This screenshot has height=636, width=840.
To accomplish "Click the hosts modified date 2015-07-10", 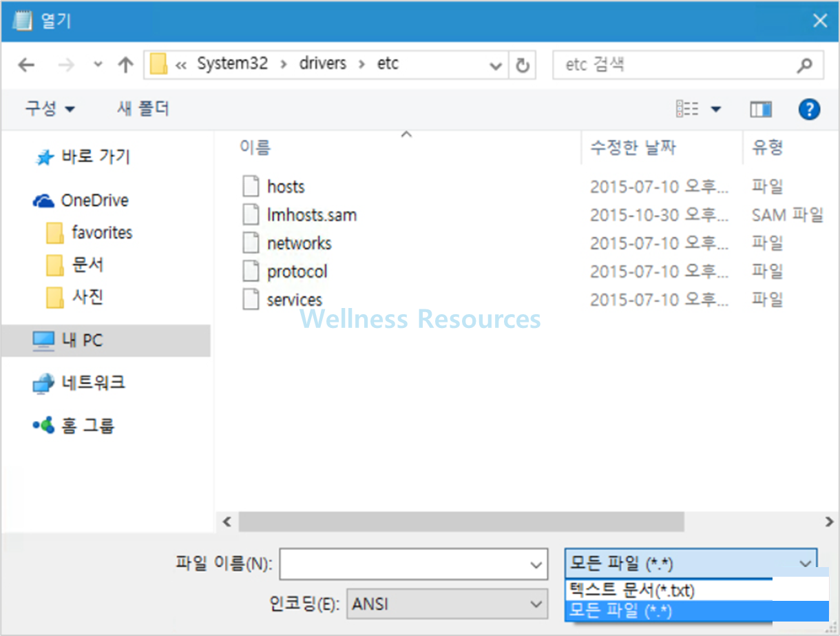I will pyautogui.click(x=659, y=187).
